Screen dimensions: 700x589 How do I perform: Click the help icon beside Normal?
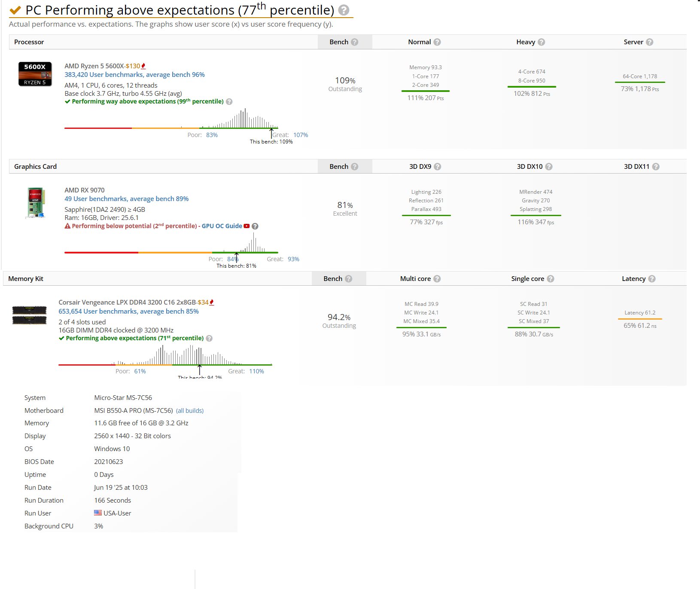437,42
